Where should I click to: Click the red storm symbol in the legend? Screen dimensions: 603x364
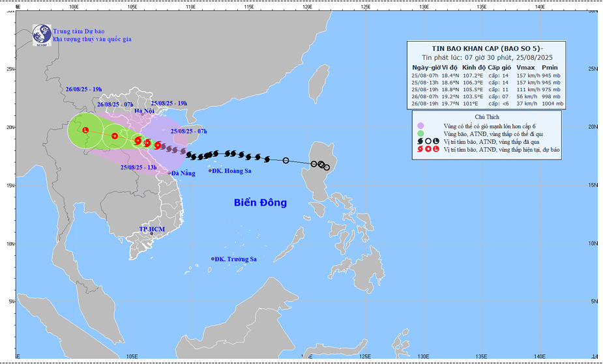[420, 149]
